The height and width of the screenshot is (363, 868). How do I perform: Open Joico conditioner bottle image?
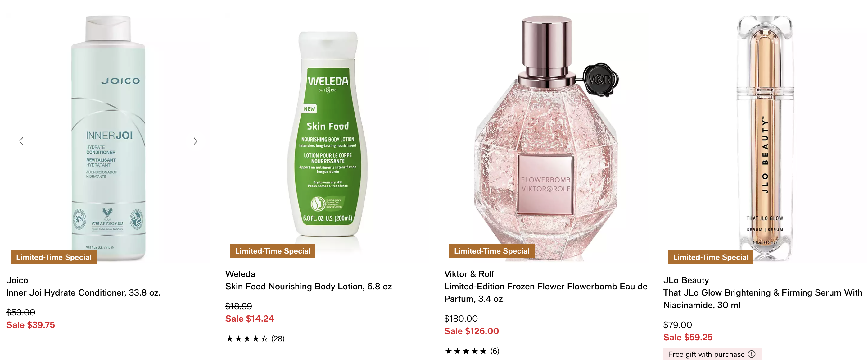(x=108, y=138)
